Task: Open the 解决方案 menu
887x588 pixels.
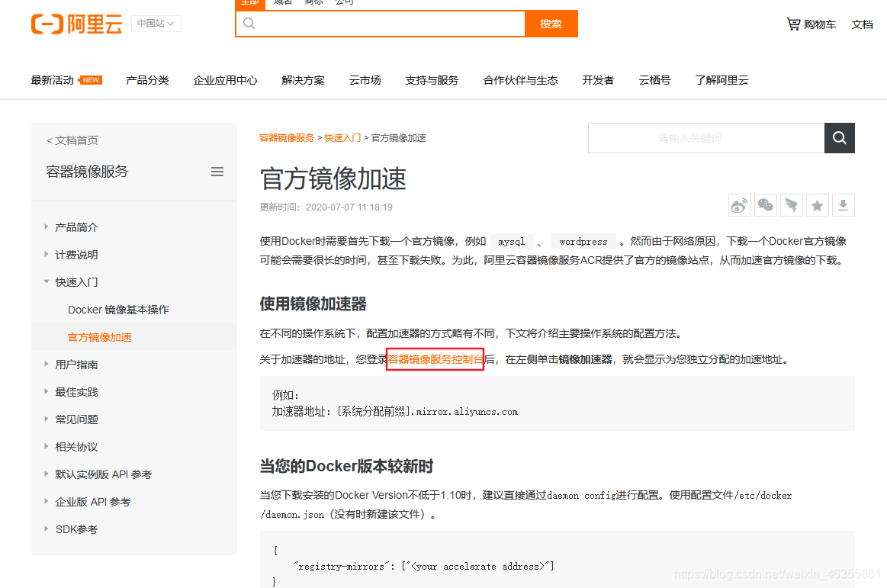Action: 304,80
